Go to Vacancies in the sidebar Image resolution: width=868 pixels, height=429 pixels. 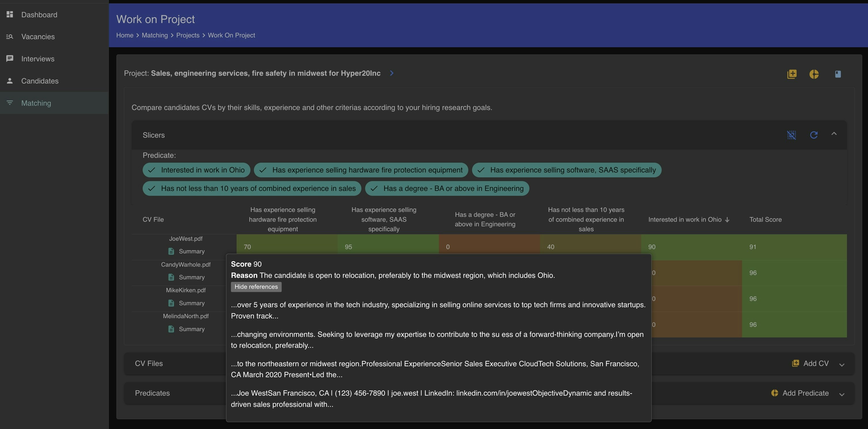[38, 37]
